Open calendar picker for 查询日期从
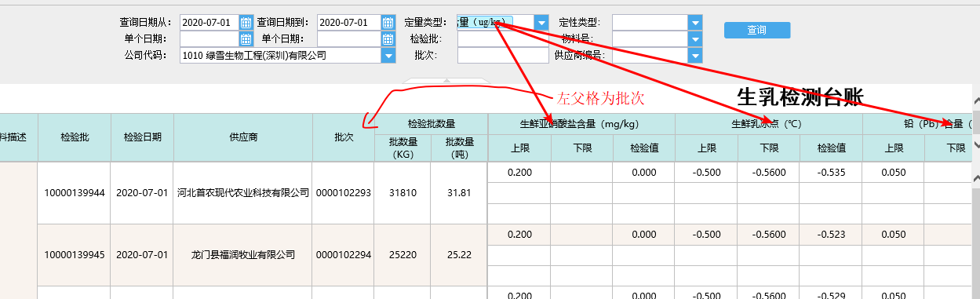Screen dimensions: 980x299 pyautogui.click(x=246, y=22)
